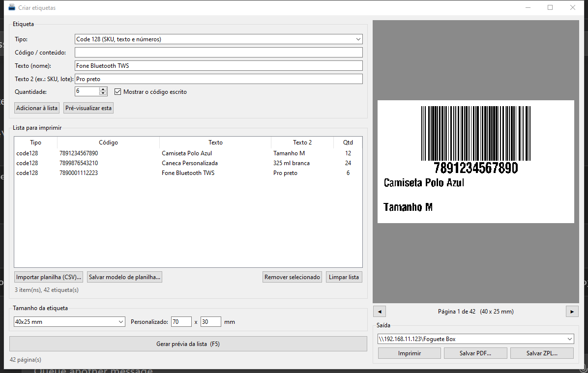Click the barcode label preview thumbnail
Viewport: 588px width, 373px height.
(x=475, y=162)
